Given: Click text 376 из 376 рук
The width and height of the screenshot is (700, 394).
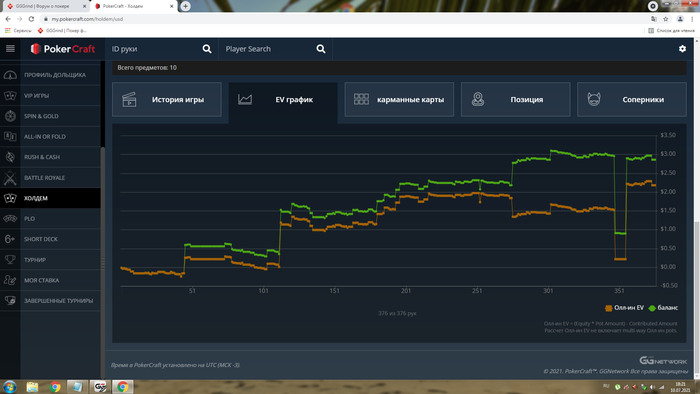Looking at the screenshot, I should 397,313.
